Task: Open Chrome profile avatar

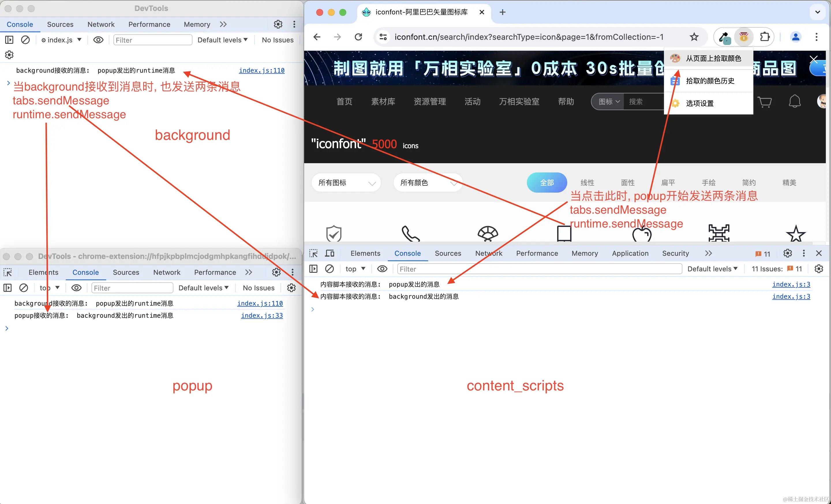Action: pyautogui.click(x=796, y=37)
